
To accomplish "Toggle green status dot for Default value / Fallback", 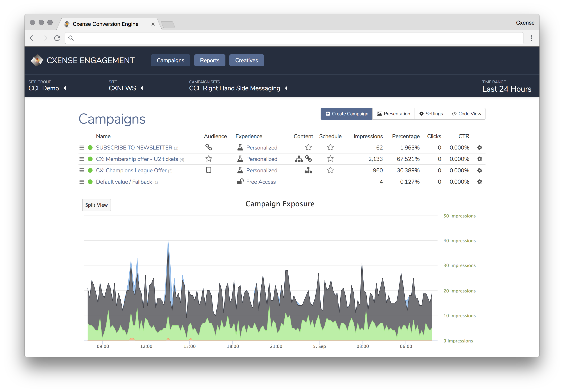I will [x=90, y=182].
